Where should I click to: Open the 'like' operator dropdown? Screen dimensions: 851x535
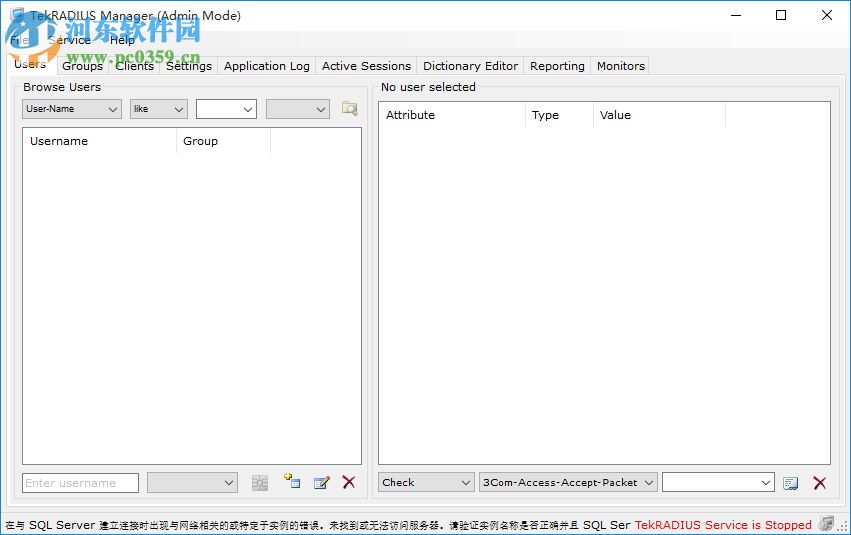(x=159, y=109)
